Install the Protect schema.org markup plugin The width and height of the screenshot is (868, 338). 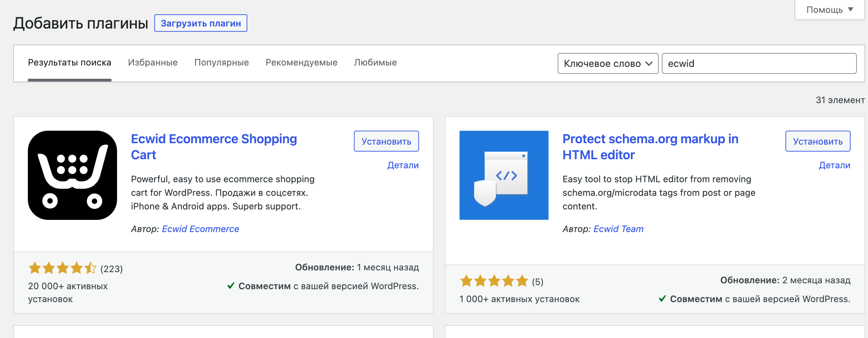[818, 141]
